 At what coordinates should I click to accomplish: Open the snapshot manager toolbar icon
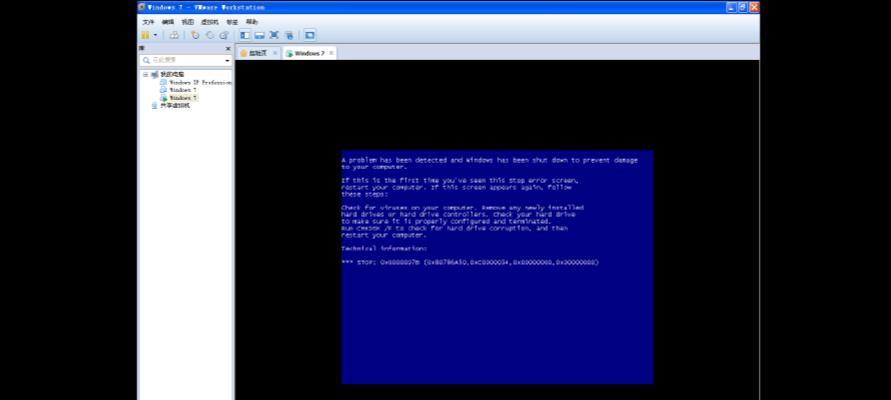tap(224, 35)
